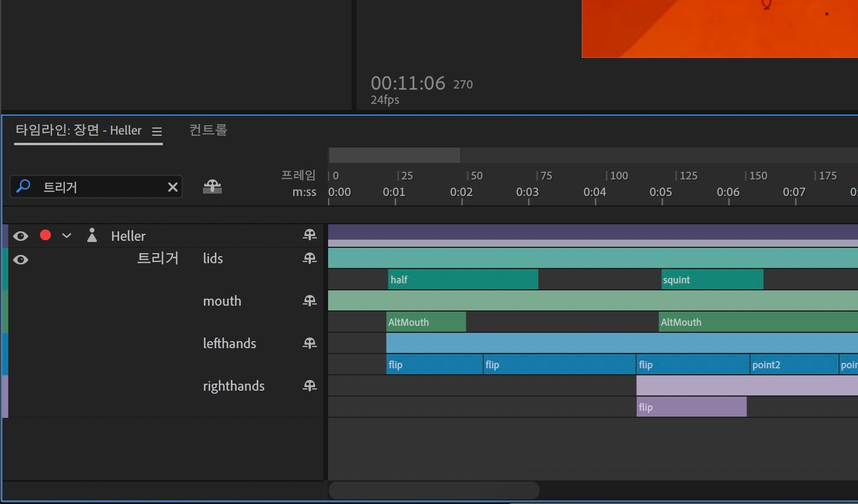Select the second AltMouth trigger clip
Screen dimensions: 858x504
tap(758, 322)
